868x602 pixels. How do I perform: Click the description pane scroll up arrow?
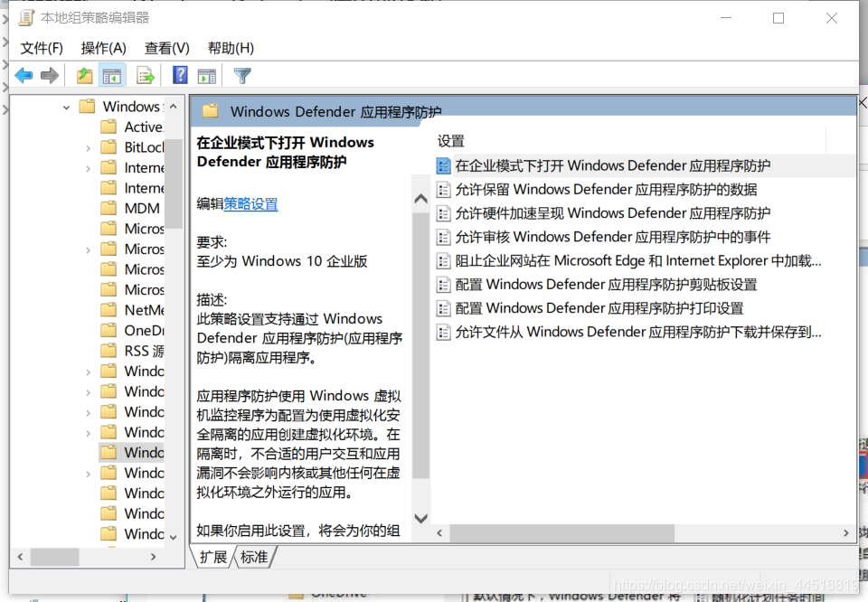(421, 199)
